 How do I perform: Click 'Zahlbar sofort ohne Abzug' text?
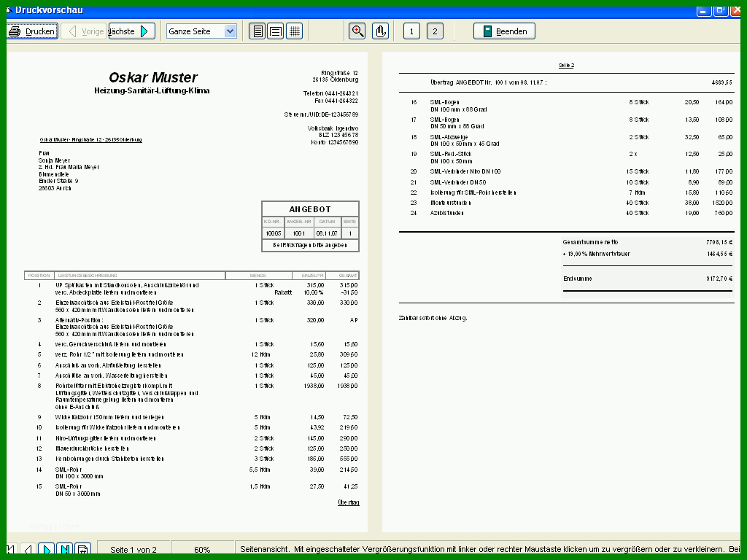(433, 318)
